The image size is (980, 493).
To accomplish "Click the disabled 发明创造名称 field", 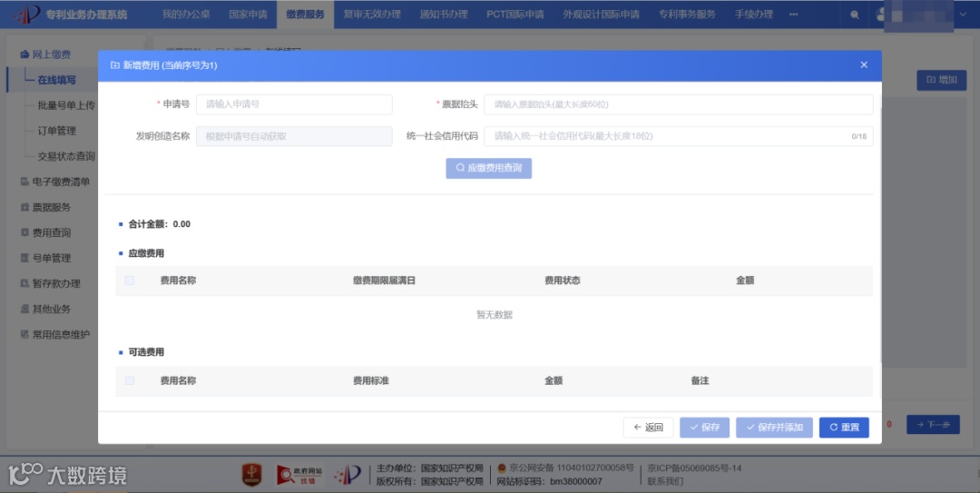I will (x=294, y=136).
